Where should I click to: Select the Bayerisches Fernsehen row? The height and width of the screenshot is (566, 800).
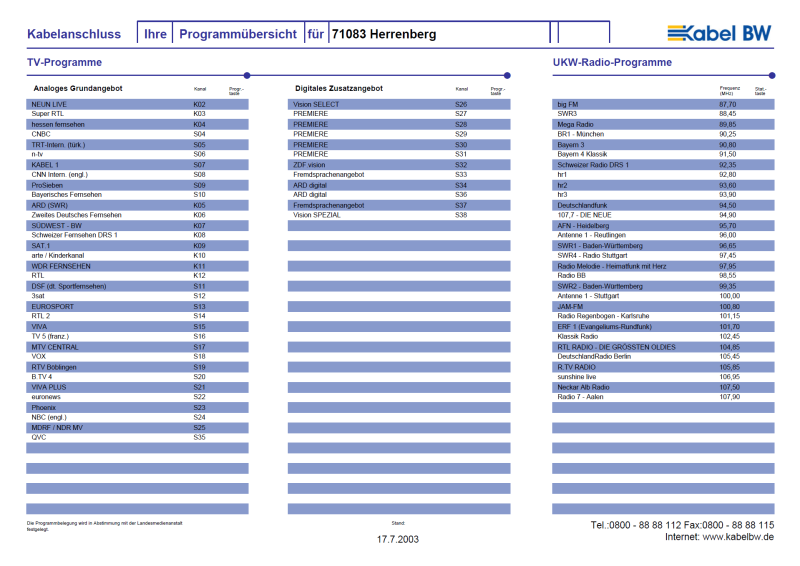137,195
